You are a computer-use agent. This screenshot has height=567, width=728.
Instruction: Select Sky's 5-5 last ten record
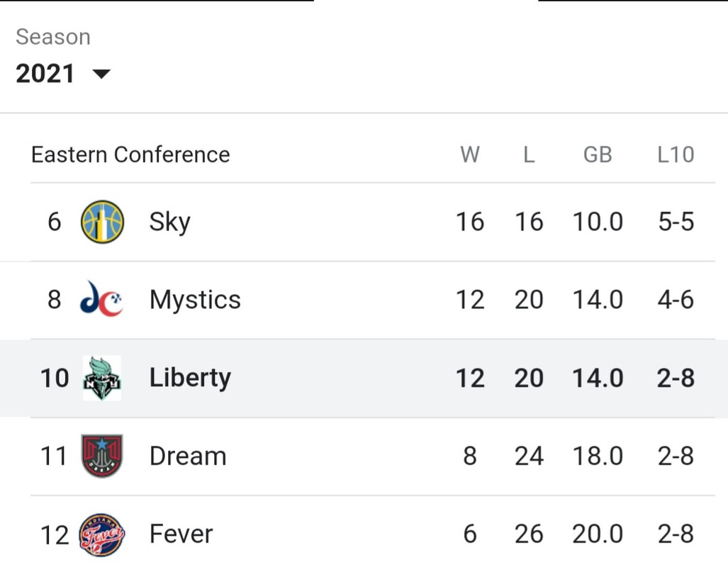[x=676, y=222]
